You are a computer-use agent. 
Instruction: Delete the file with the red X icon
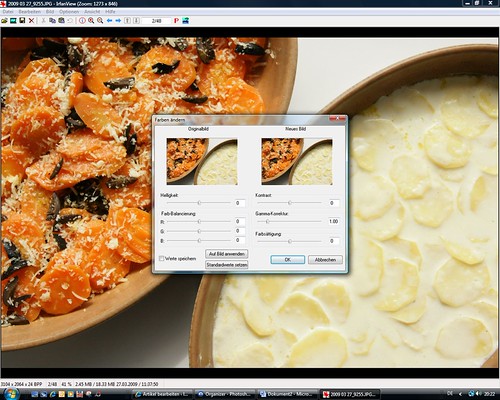[31, 21]
